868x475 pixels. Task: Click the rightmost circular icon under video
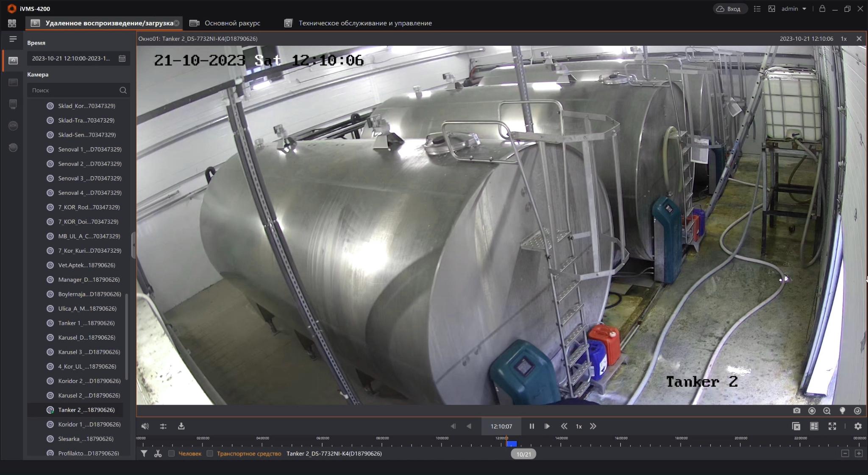point(857,411)
